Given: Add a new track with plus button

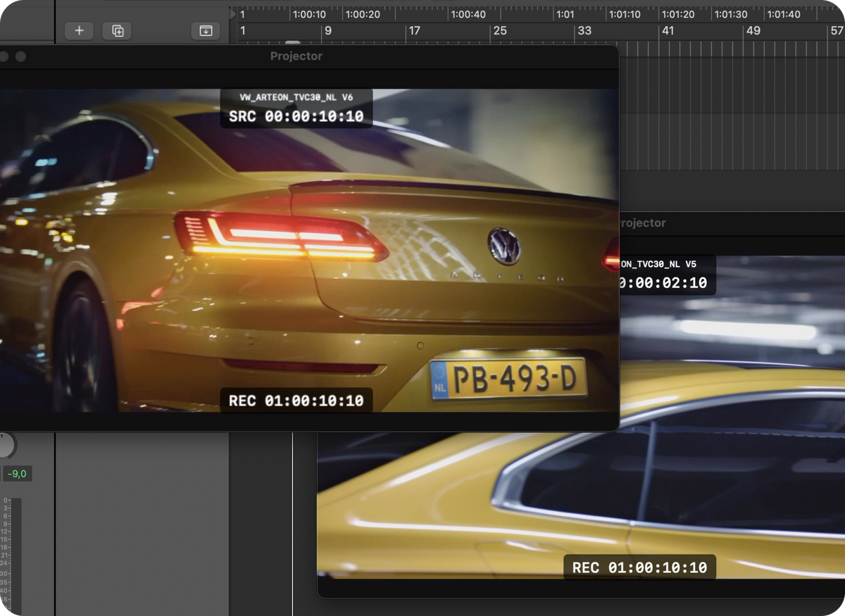Looking at the screenshot, I should [x=79, y=31].
